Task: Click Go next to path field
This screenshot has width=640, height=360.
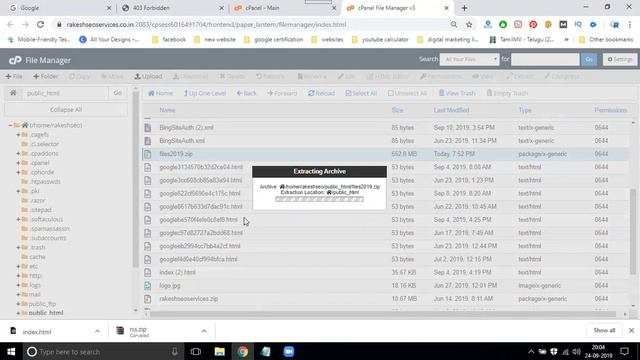Action: tap(118, 93)
